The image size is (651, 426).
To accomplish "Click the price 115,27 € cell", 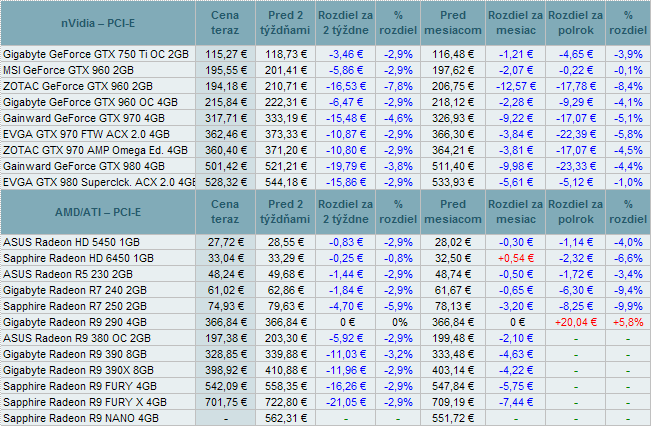I will tap(225, 54).
